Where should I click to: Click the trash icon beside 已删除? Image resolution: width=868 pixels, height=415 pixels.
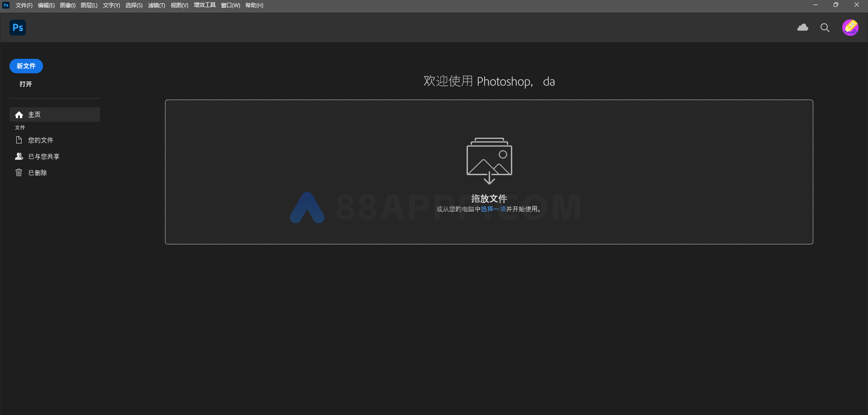click(x=19, y=172)
